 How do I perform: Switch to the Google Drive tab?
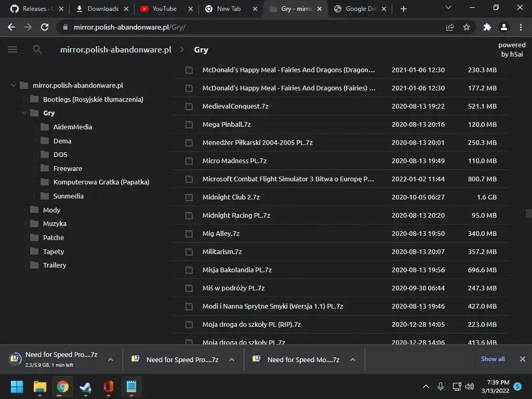[360, 9]
